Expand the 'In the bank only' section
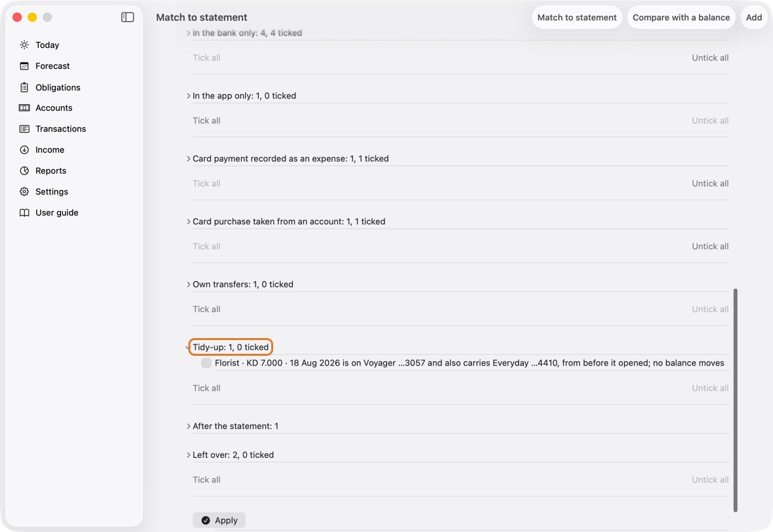 click(188, 33)
